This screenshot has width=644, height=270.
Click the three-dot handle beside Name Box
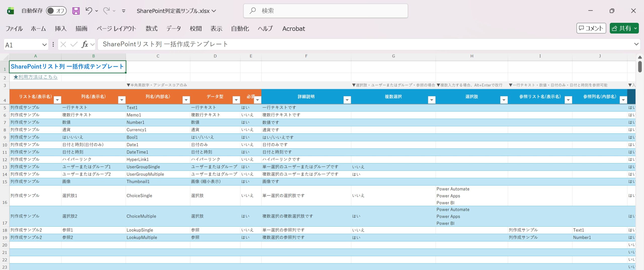point(53,45)
